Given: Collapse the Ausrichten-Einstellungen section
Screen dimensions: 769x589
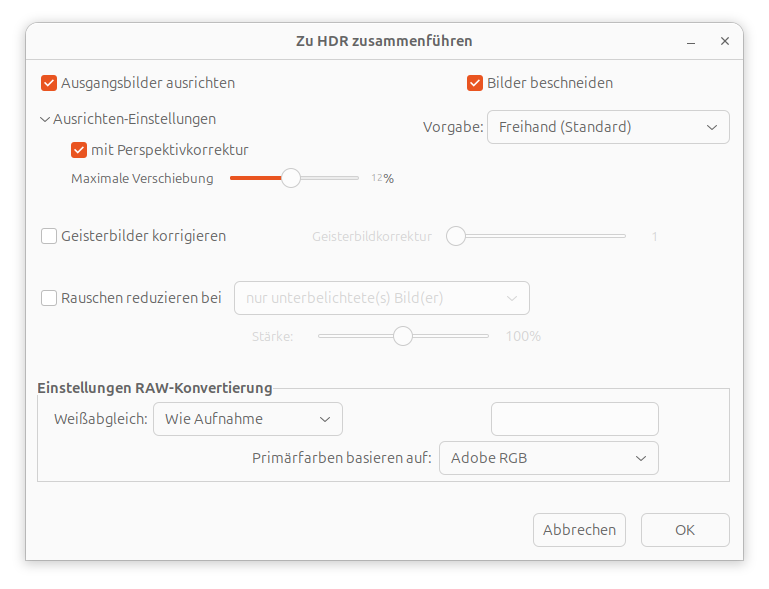Looking at the screenshot, I should [x=45, y=119].
